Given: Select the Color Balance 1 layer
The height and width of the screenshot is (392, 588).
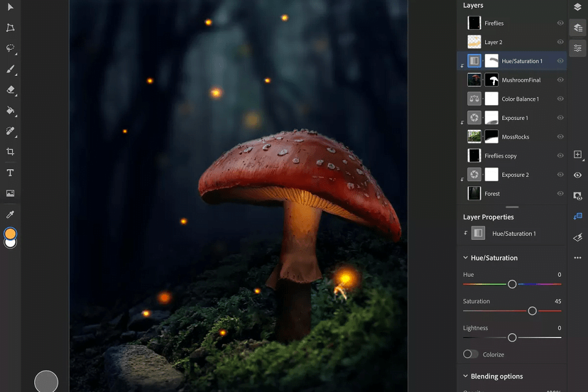Looking at the screenshot, I should coord(520,99).
